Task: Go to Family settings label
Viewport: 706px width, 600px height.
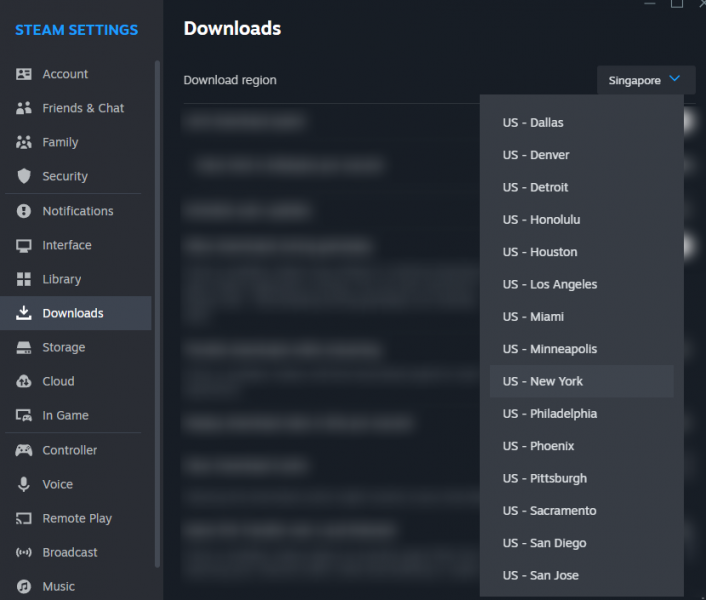Action: tap(60, 142)
